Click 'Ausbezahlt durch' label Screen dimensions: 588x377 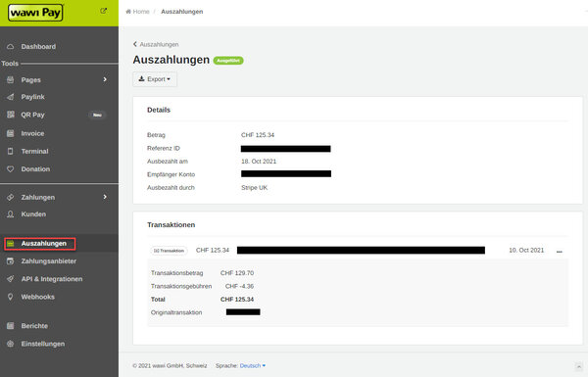coord(171,187)
